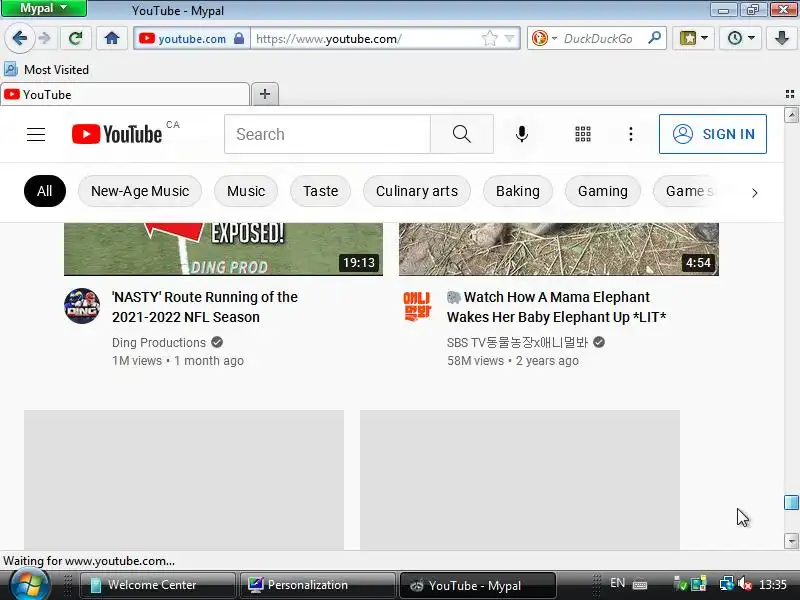Click the page scrollbar down arrow
Image resolution: width=800 pixels, height=600 pixels.
791,541
